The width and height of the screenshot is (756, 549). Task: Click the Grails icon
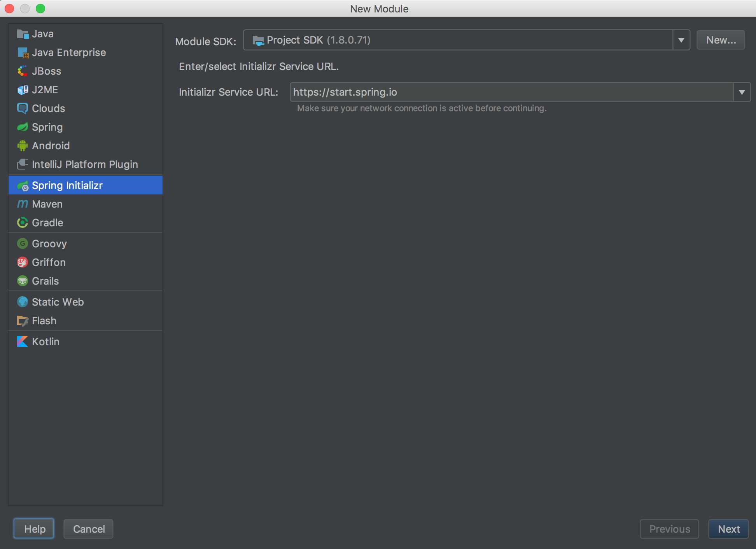click(23, 281)
